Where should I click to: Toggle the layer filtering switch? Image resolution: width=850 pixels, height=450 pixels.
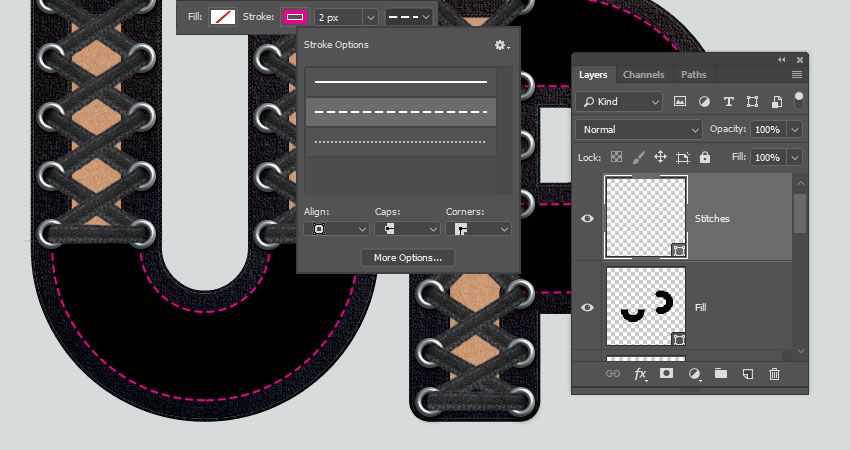799,101
